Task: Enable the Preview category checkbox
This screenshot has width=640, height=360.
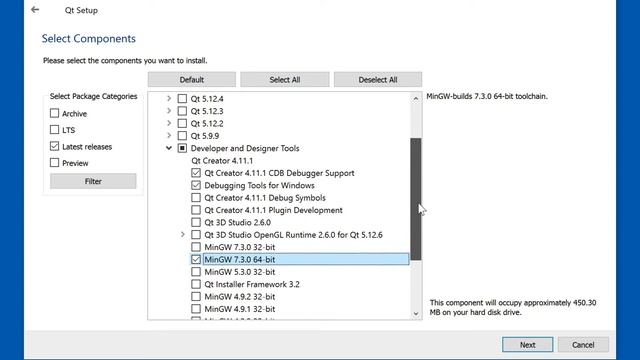Action: coord(54,162)
